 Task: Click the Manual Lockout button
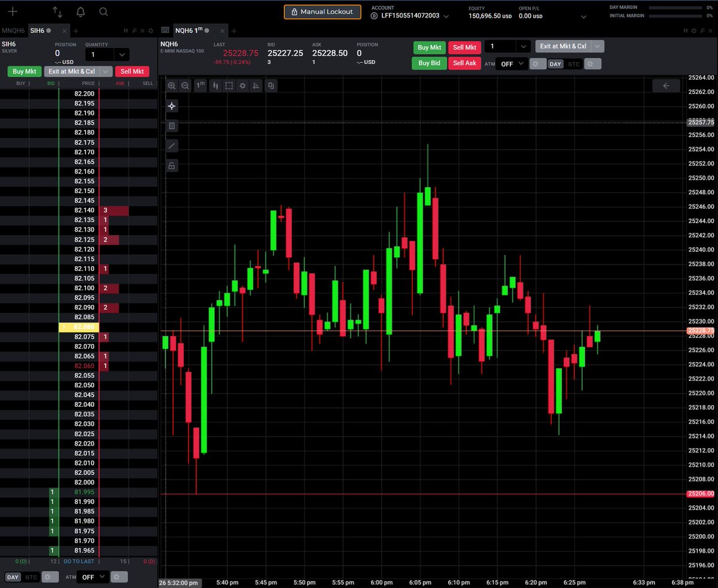tap(323, 12)
